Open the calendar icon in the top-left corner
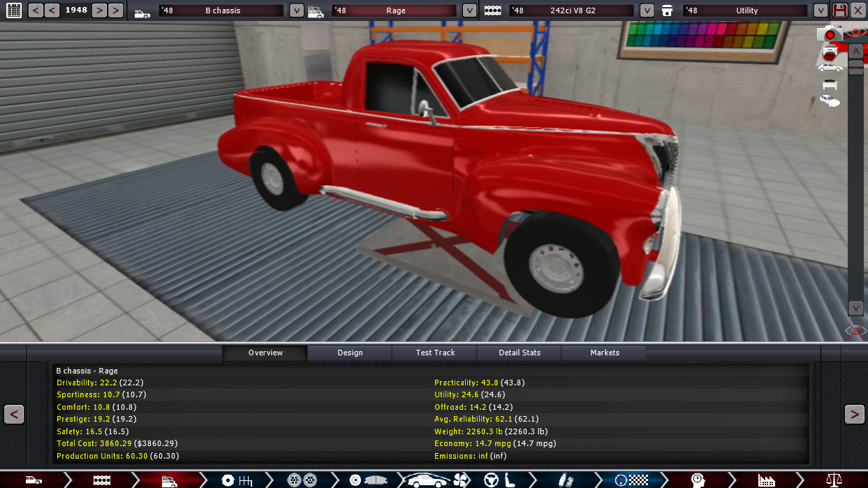This screenshot has height=488, width=868. 13,10
